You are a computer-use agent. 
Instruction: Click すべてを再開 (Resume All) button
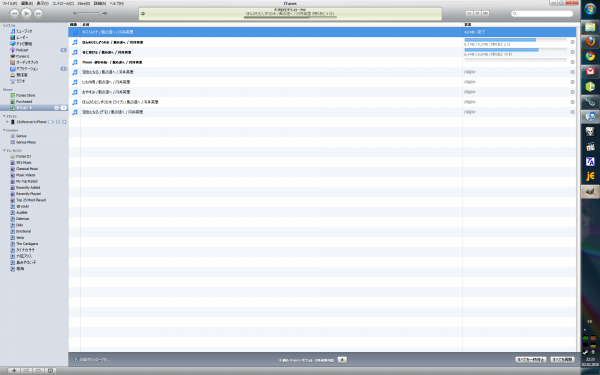(562, 360)
